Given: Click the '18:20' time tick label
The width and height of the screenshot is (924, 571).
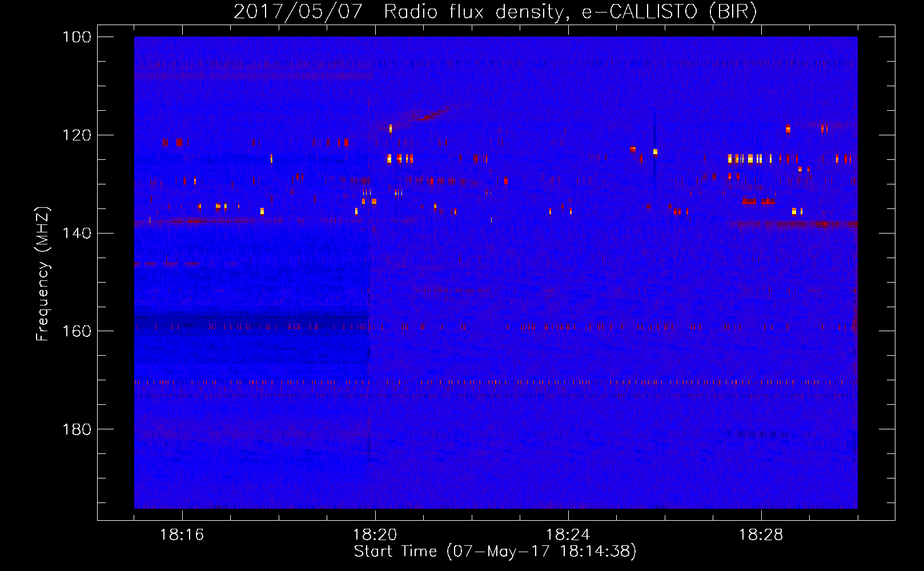Looking at the screenshot, I should coord(375,535).
